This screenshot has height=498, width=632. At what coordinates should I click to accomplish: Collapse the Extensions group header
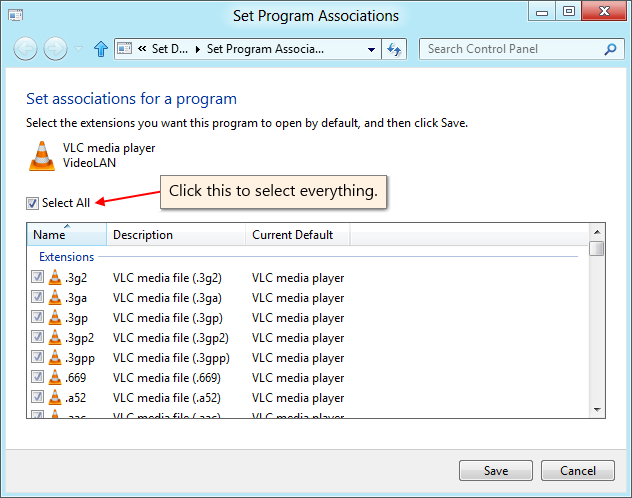pyautogui.click(x=66, y=257)
